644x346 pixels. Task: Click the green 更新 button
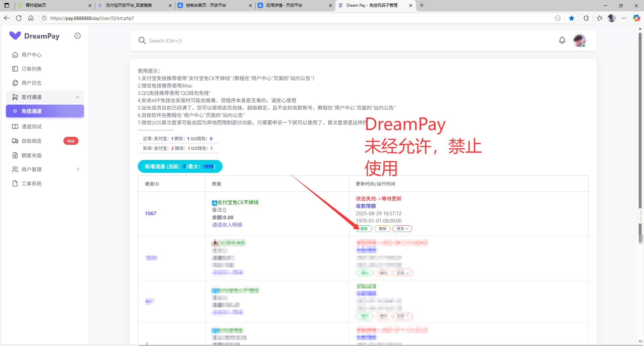coord(364,229)
